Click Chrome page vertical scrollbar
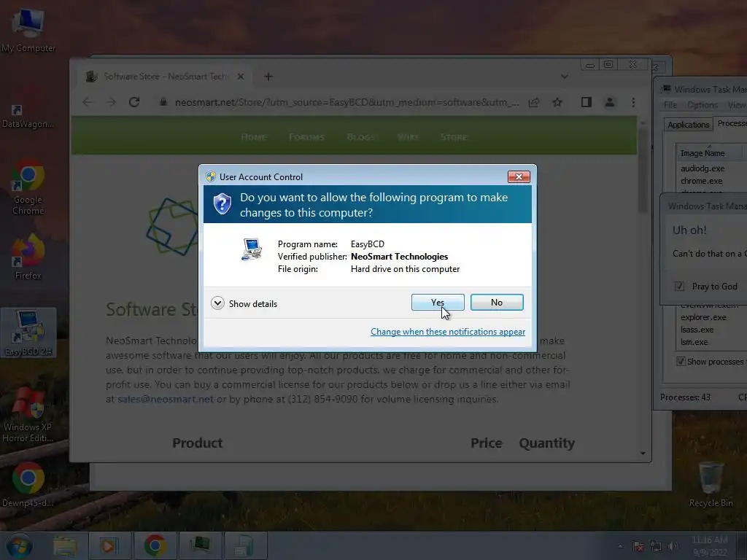The width and height of the screenshot is (747, 560). coord(643,171)
